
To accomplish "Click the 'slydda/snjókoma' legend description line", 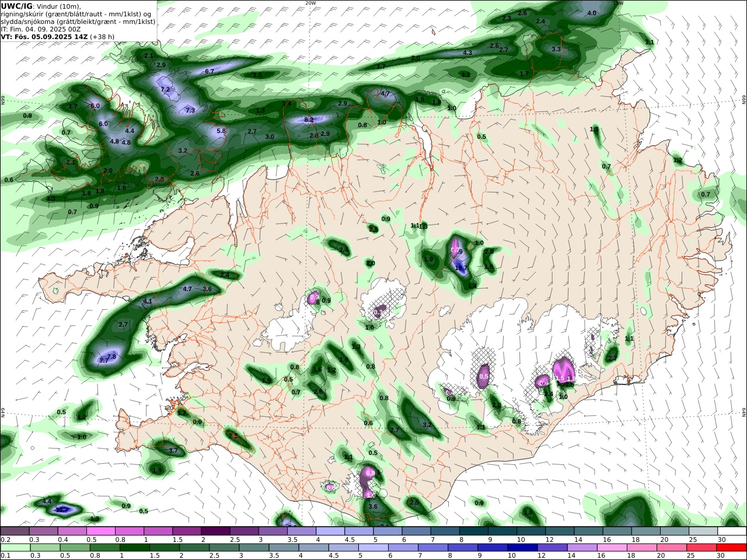I will [x=78, y=21].
